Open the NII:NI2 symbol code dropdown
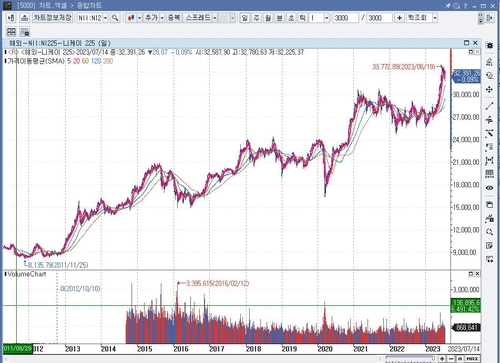The height and width of the screenshot is (363, 500). [x=105, y=18]
